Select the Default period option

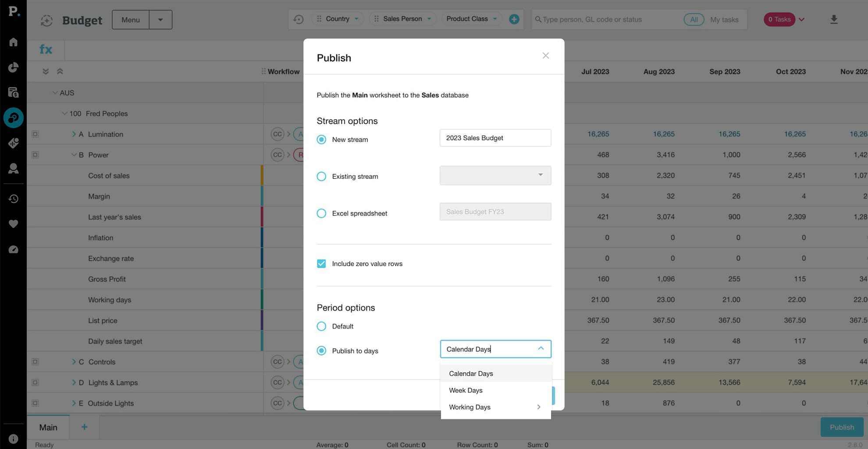[x=321, y=326]
